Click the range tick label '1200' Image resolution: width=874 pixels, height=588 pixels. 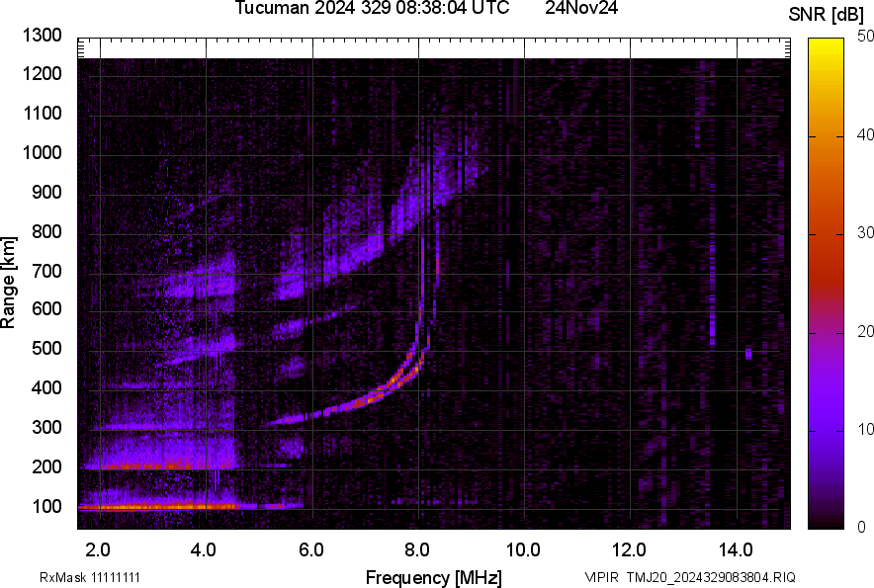pos(42,73)
